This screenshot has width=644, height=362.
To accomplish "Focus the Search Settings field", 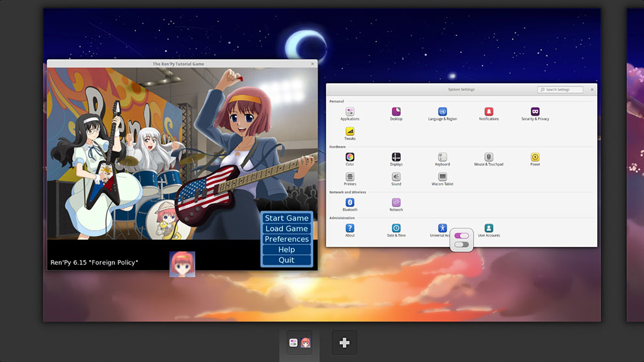I will click(560, 90).
